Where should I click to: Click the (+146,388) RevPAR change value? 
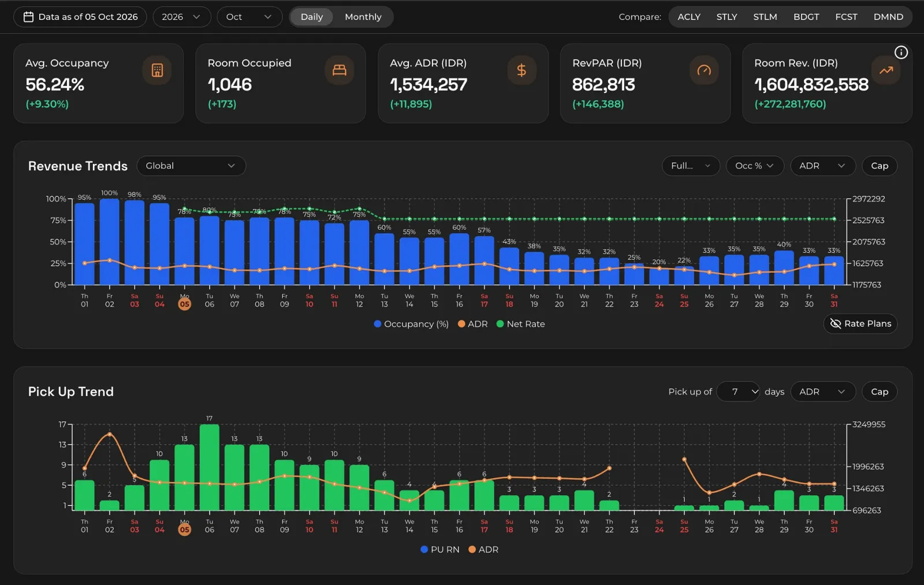click(x=598, y=104)
